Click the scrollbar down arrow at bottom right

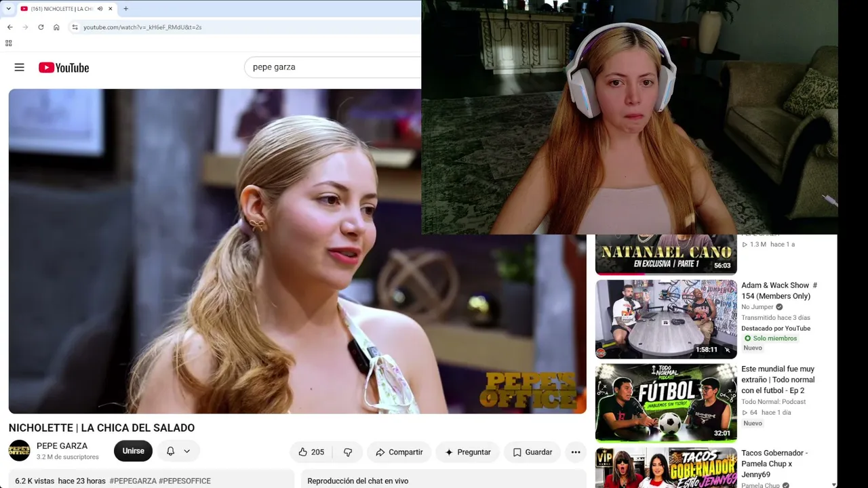pos(834,485)
